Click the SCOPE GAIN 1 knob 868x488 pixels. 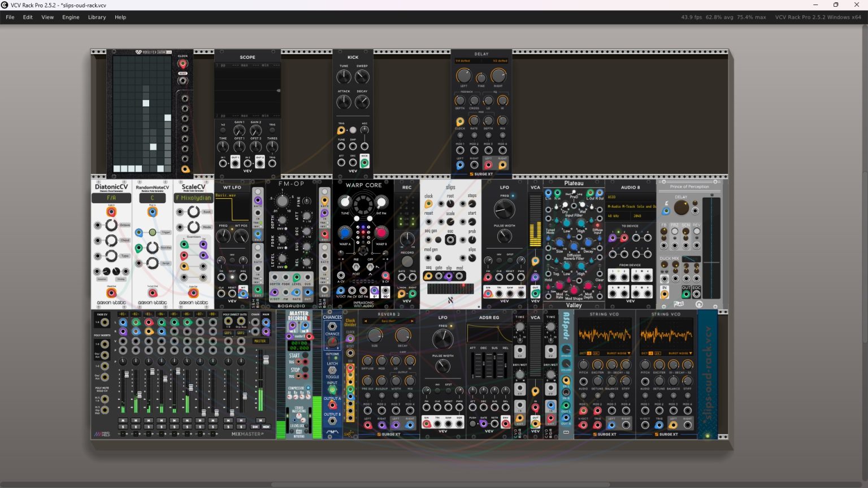(240, 131)
